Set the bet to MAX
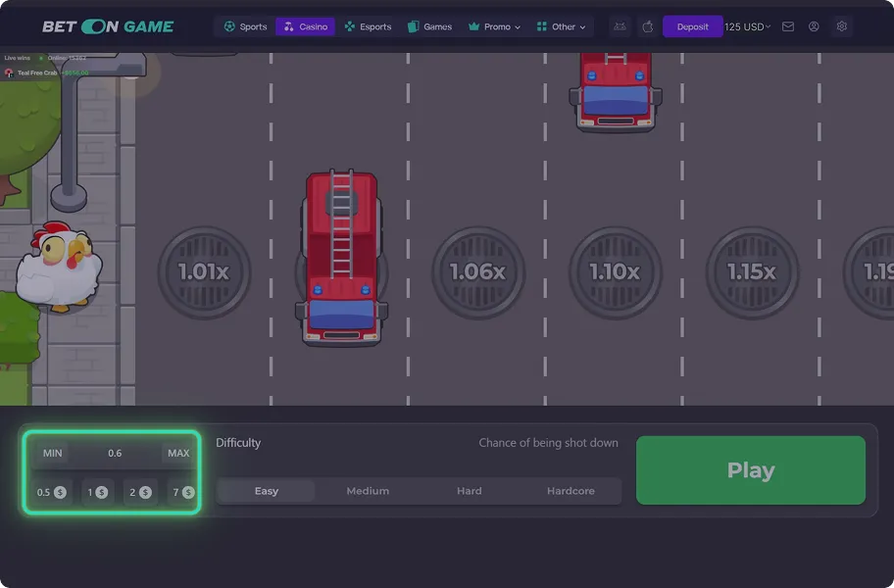Screen dimensions: 894x588 (x=178, y=453)
